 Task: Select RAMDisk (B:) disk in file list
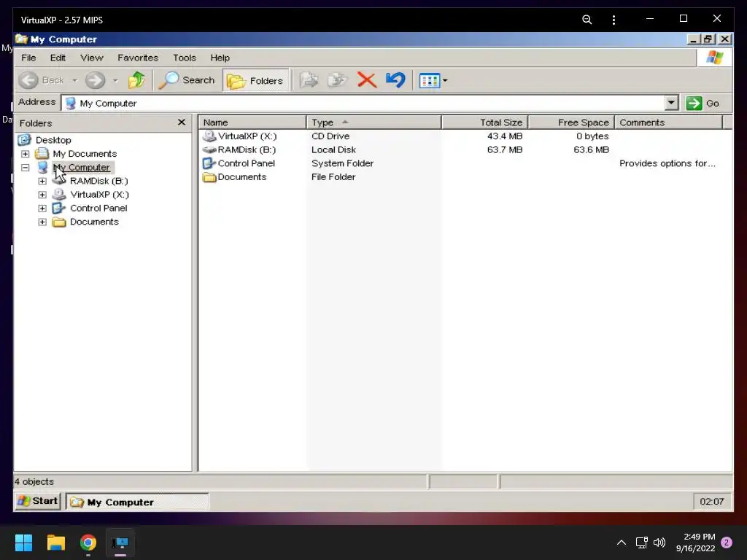(x=239, y=149)
